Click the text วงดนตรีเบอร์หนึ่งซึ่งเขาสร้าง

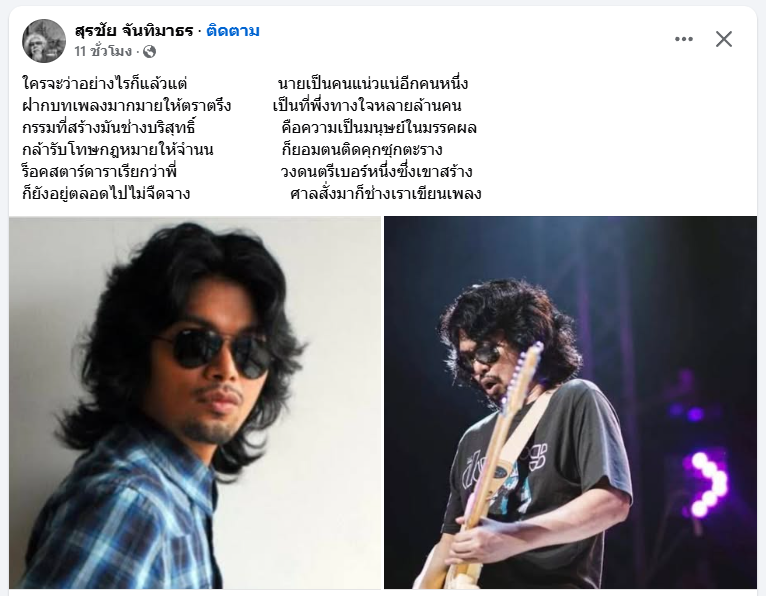(x=376, y=171)
